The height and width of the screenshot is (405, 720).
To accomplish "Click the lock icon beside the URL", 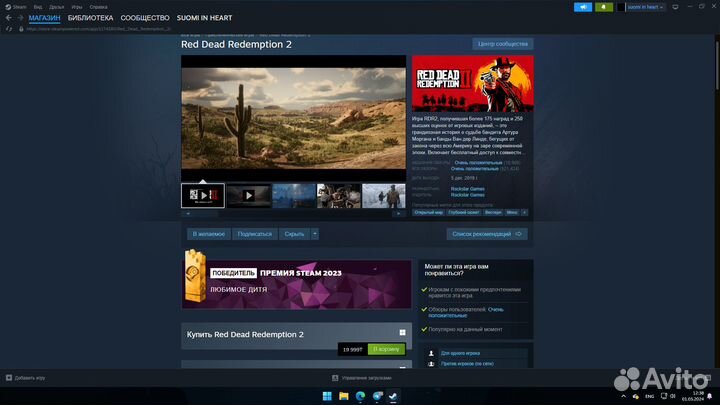I will 21,29.
